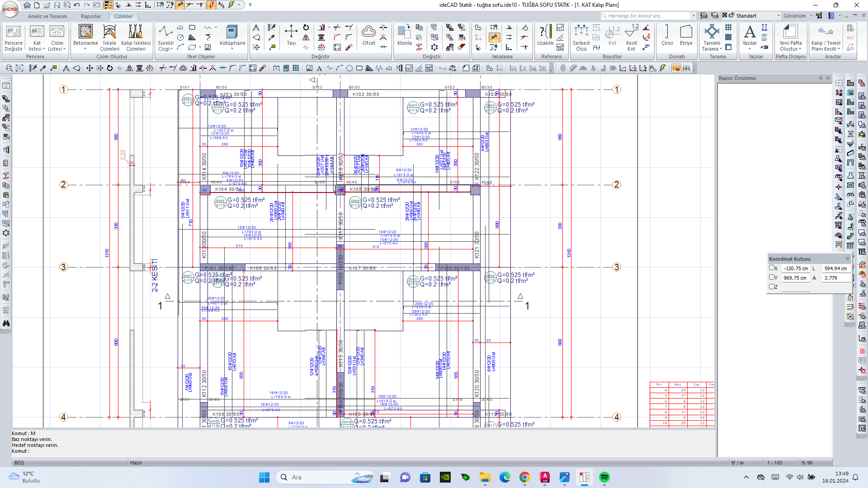Toggle the highlighted snap button in Yakalama group
Screen dimensions: 868x488
pyautogui.click(x=494, y=38)
